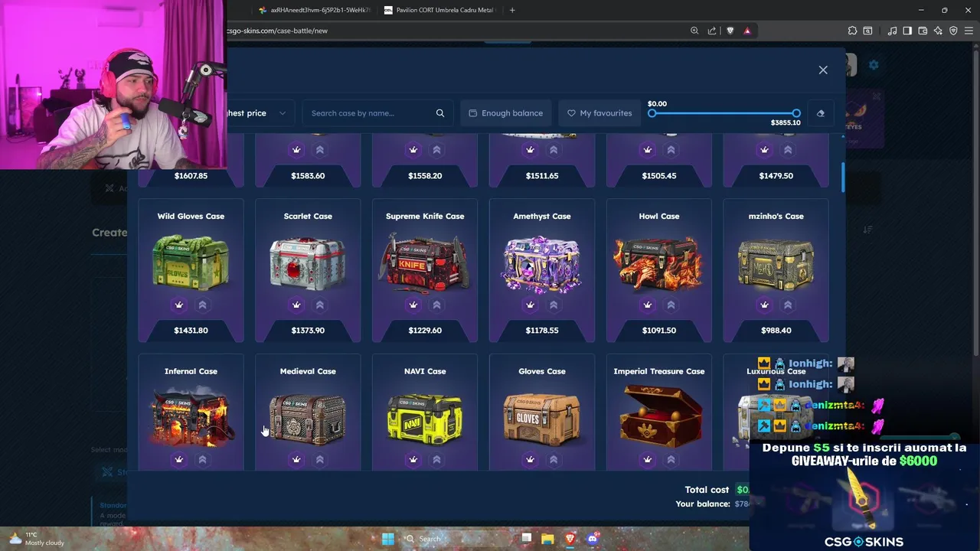This screenshot has height=551, width=980.
Task: Open Leo AI sparkle icon in toolbar
Action: point(938,31)
